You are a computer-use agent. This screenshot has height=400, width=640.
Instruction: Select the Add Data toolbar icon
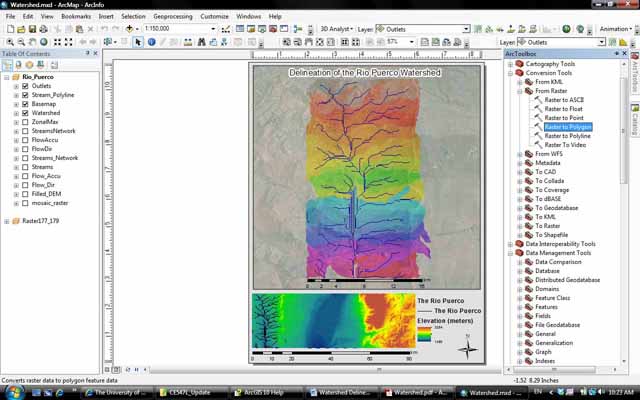coord(131,29)
